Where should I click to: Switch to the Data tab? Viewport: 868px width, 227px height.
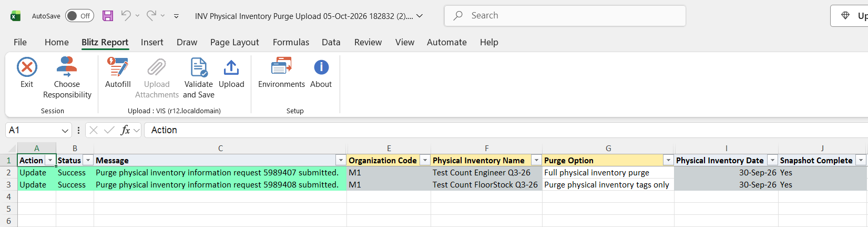pyautogui.click(x=331, y=42)
